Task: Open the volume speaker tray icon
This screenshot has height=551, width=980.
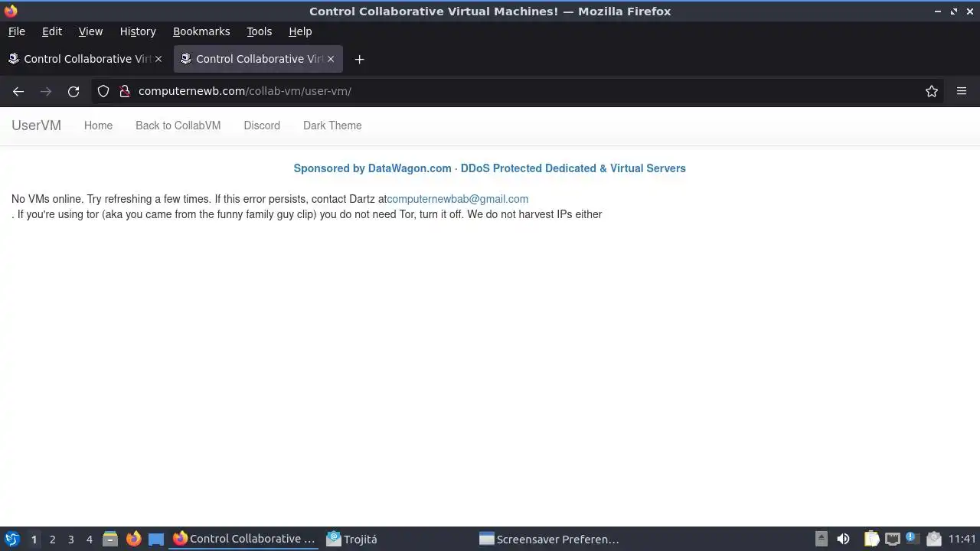Action: click(843, 539)
